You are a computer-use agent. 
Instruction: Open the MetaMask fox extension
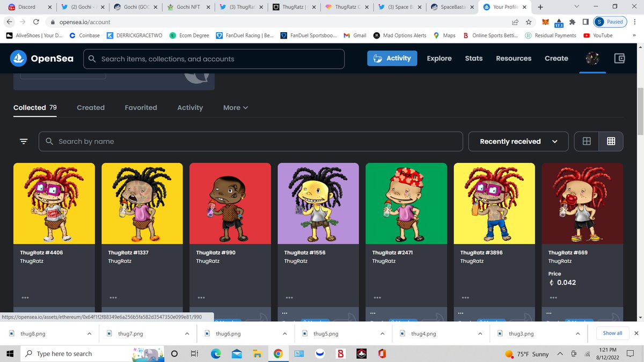[x=545, y=22]
